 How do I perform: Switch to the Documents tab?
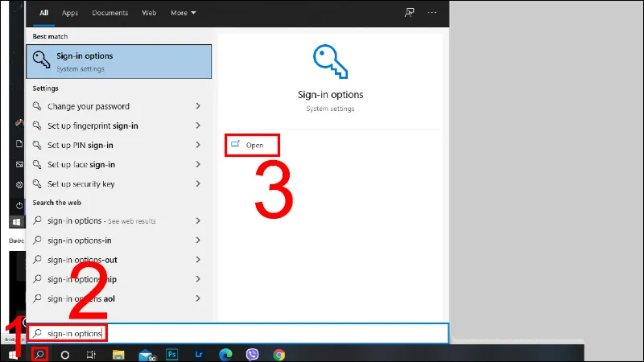click(109, 13)
